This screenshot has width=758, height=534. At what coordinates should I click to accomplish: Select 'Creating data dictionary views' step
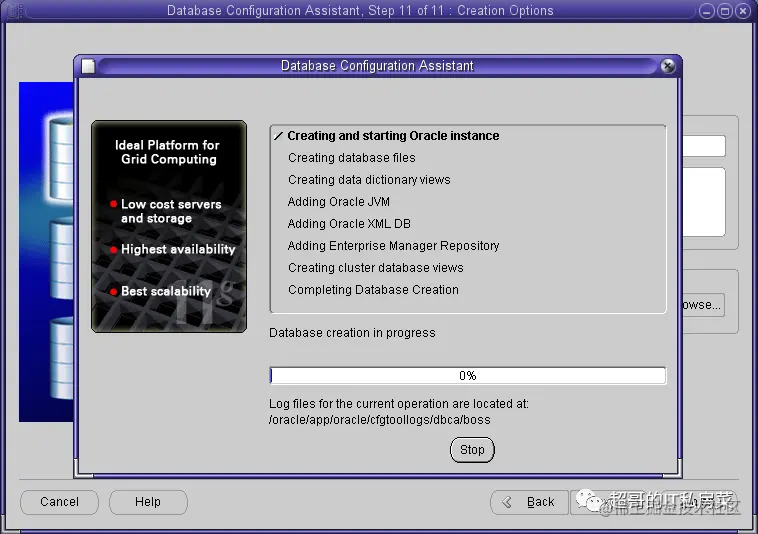tap(369, 180)
